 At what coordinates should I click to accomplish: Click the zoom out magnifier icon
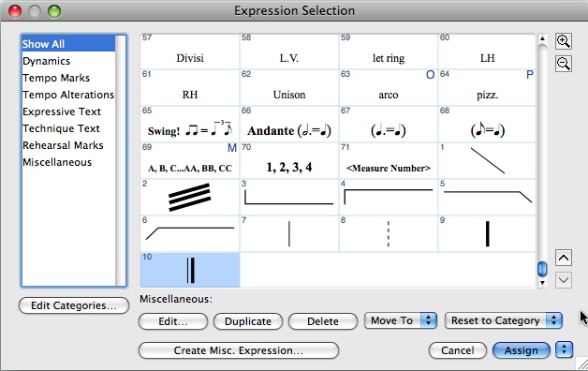point(564,64)
